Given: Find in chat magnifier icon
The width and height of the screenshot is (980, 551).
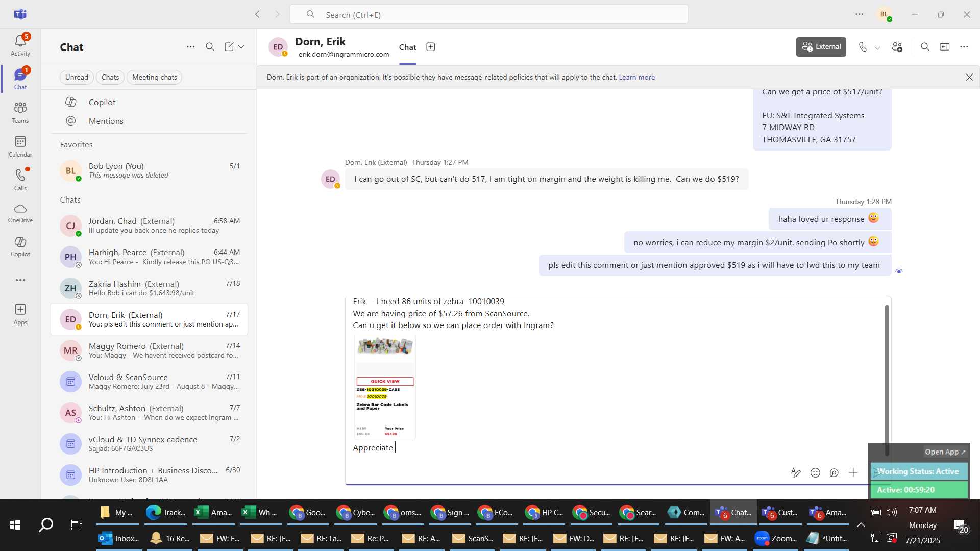Looking at the screenshot, I should coord(925,47).
